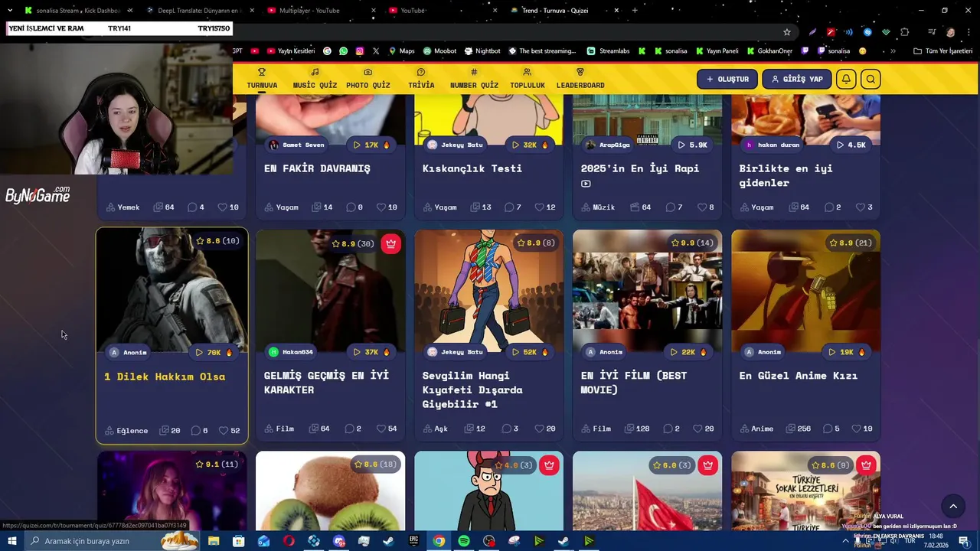Click the taskbar clock showing 18:48
The image size is (980, 551).
tap(936, 541)
